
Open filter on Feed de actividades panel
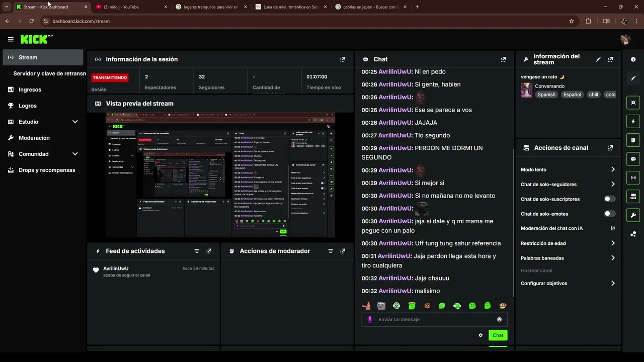click(197, 251)
